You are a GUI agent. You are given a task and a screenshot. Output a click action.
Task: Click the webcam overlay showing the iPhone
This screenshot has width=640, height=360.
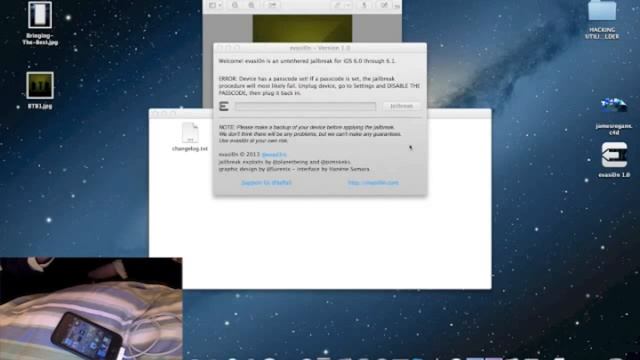91,309
